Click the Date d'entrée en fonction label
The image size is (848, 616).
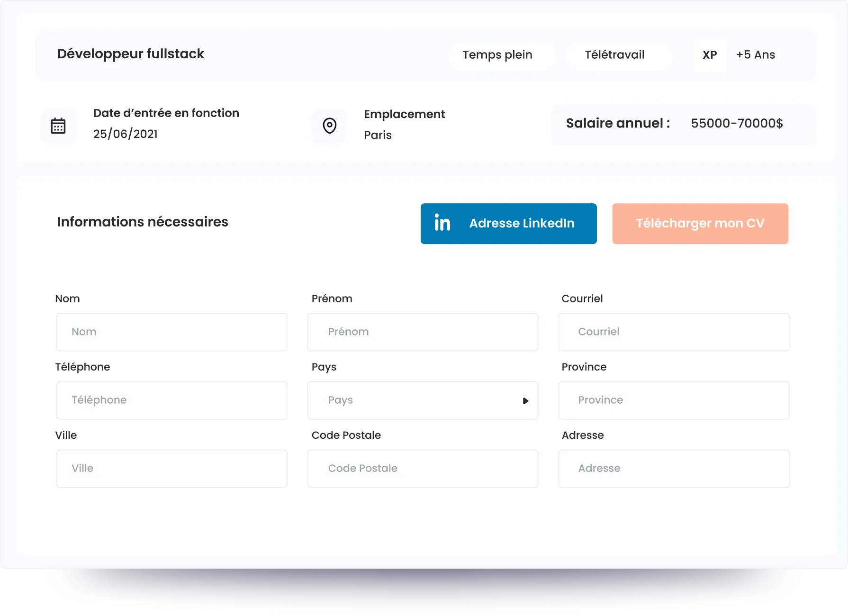(x=166, y=113)
